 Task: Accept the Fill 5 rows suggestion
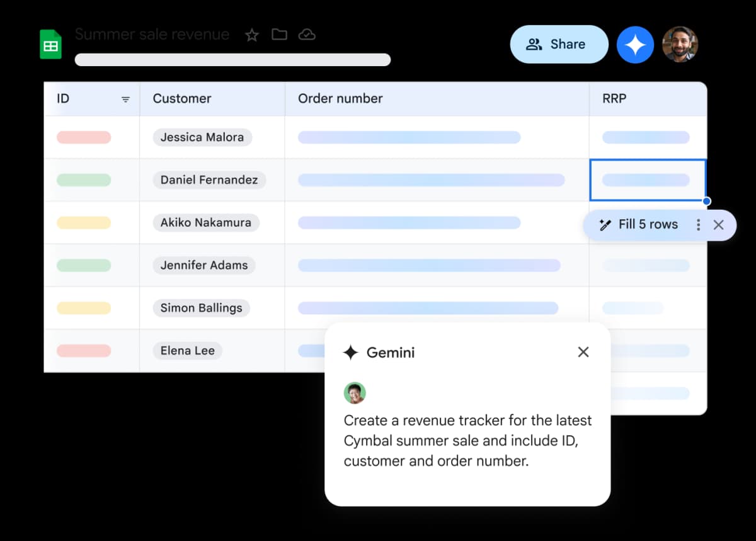click(x=649, y=224)
